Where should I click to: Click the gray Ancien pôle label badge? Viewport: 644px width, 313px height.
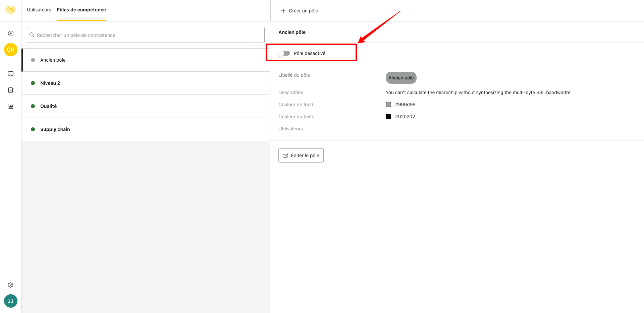(x=401, y=78)
